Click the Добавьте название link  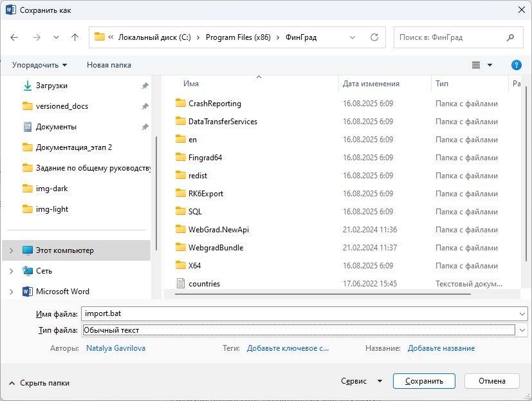point(441,348)
